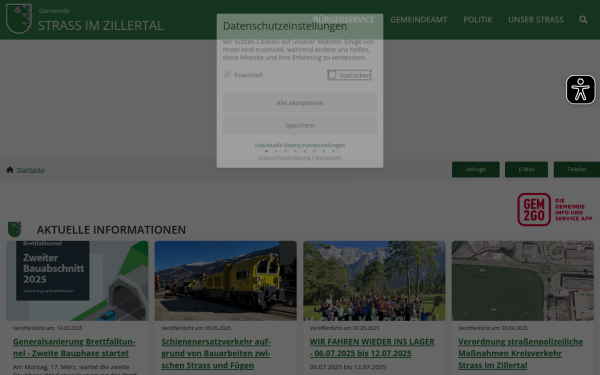Click date Veröffentlicht am: 14.03.2025
Viewport: 600px width, 375px height.
[x=47, y=328]
